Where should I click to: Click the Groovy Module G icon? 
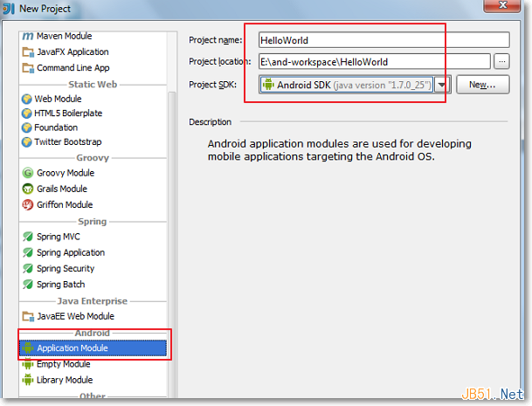28,173
